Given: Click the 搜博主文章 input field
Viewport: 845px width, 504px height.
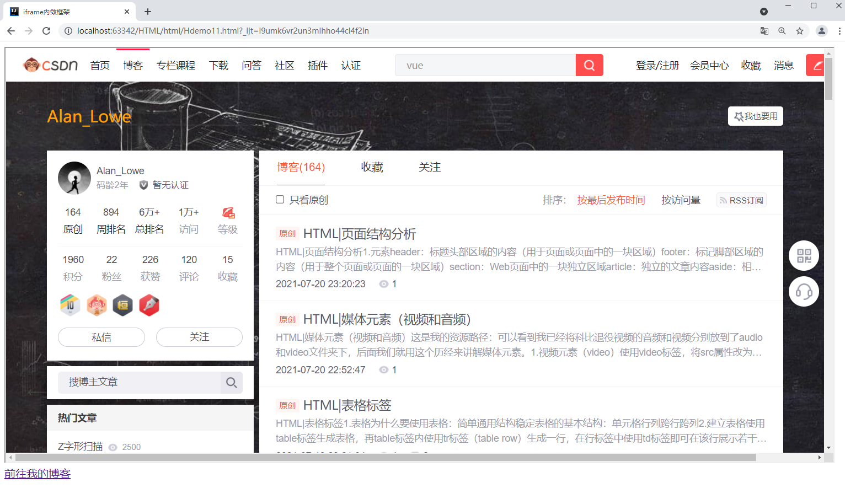Looking at the screenshot, I should tap(139, 383).
